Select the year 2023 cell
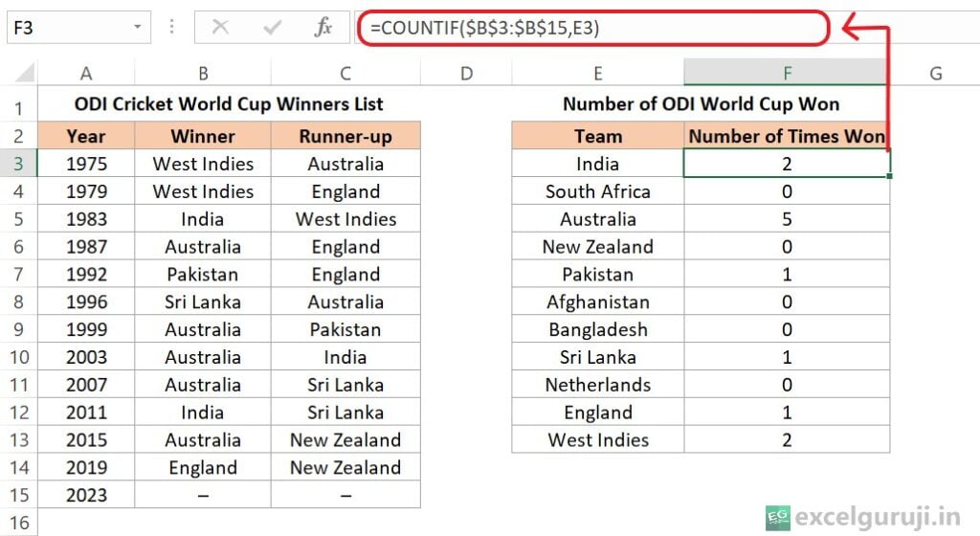This screenshot has width=980, height=536. (x=86, y=496)
